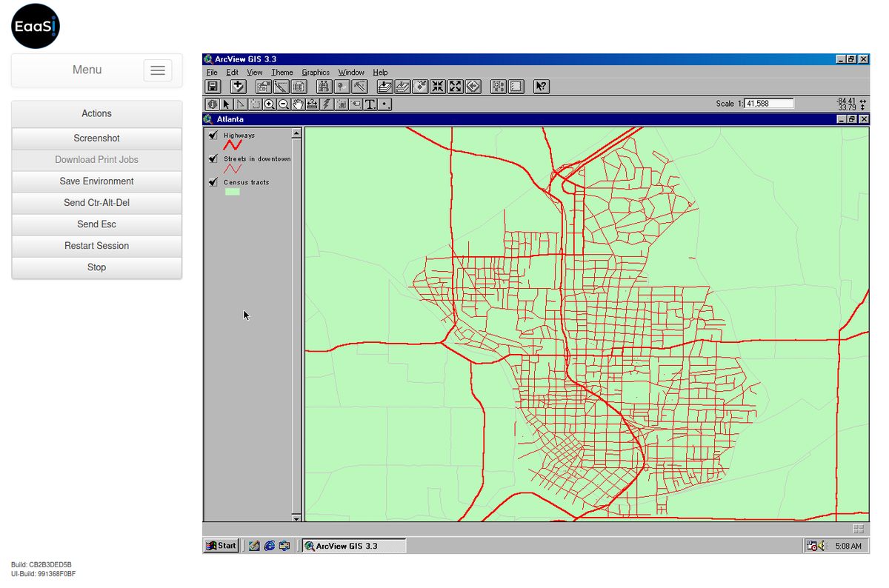889x588 pixels.
Task: Click Zoom to Selected icon
Action: pyautogui.click(x=420, y=87)
